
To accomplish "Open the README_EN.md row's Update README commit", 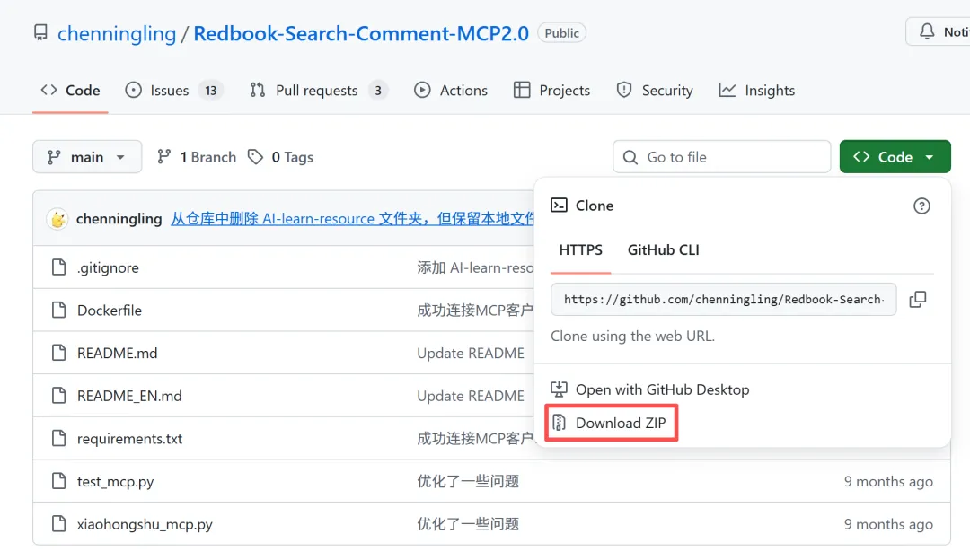I will [470, 396].
